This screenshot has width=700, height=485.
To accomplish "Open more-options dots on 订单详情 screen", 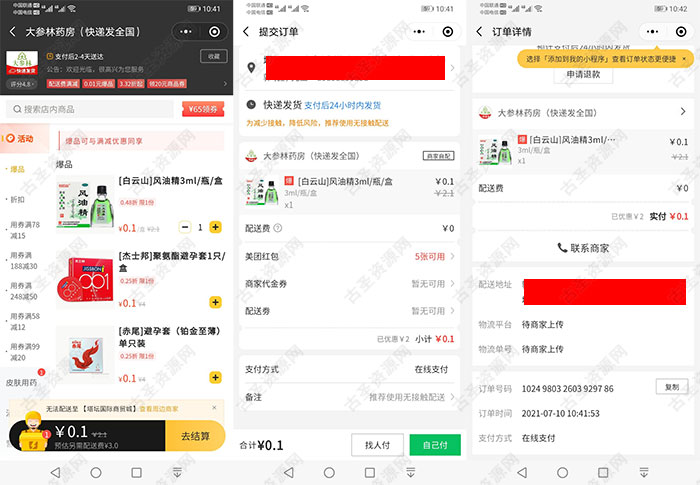I will tap(653, 32).
